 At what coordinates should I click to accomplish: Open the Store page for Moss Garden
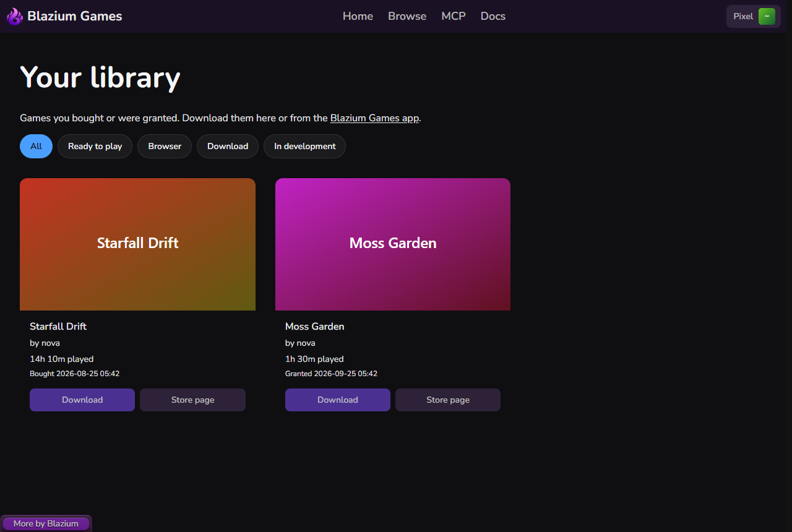(448, 400)
